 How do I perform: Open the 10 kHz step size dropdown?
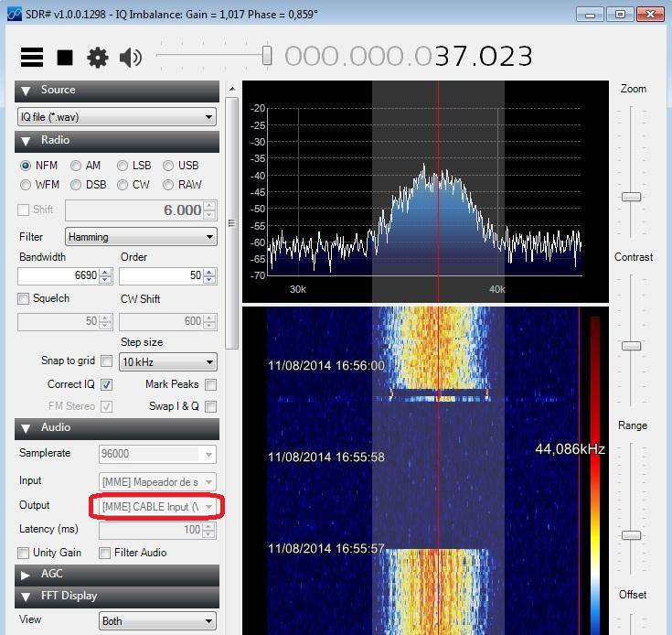pyautogui.click(x=167, y=362)
